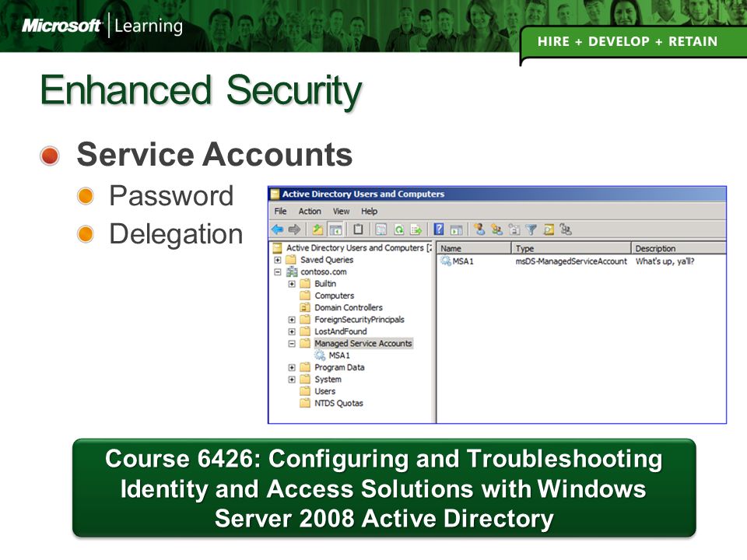Image resolution: width=747 pixels, height=560 pixels.
Task: Click the Create New User toolbar icon
Action: (479, 229)
